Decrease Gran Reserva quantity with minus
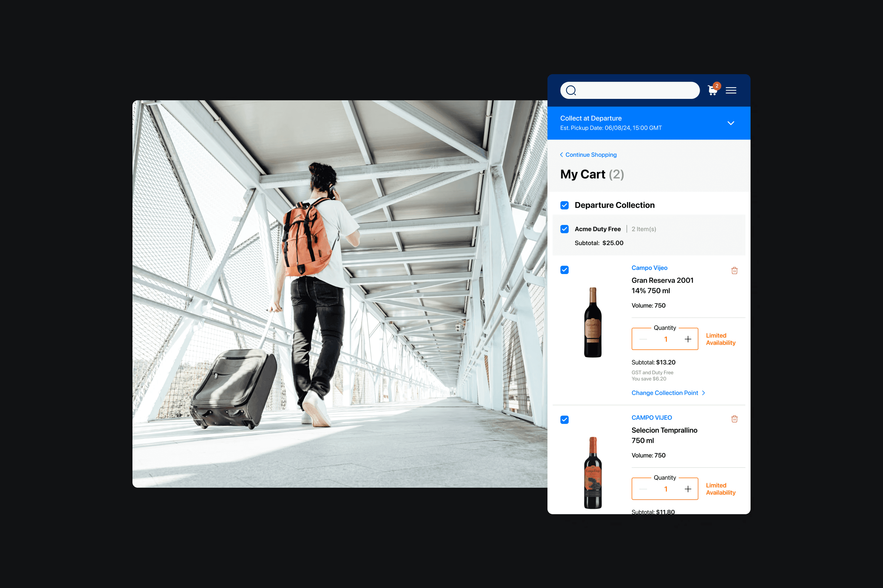The image size is (883, 588). (x=643, y=339)
